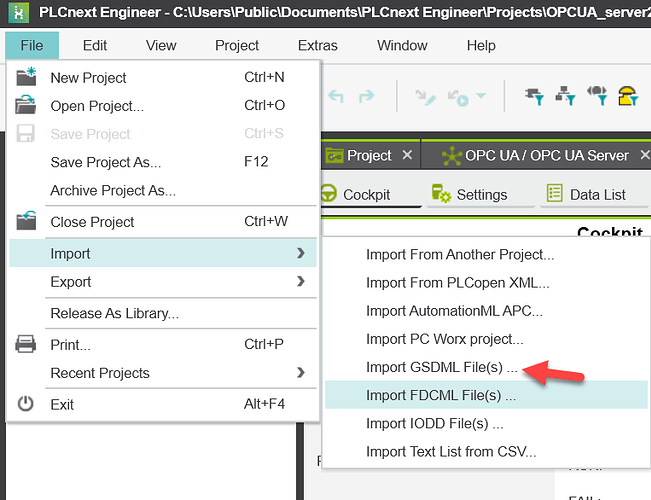Choose Close Project entry

coord(163,222)
